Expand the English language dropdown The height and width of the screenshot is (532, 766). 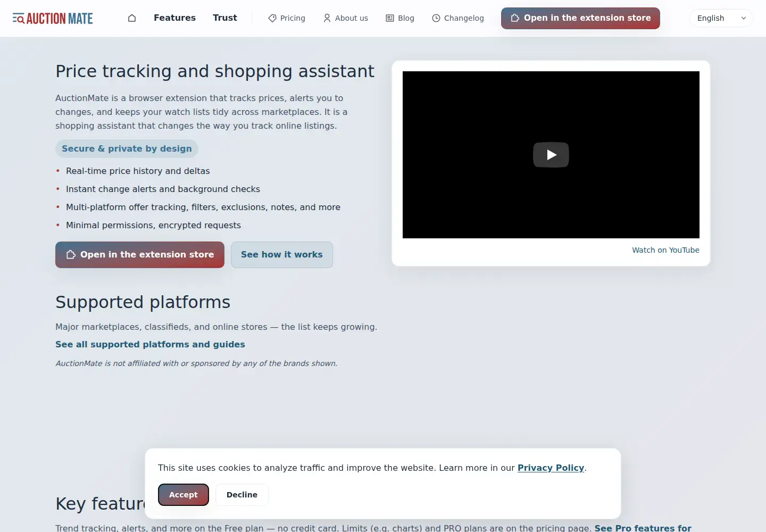721,18
